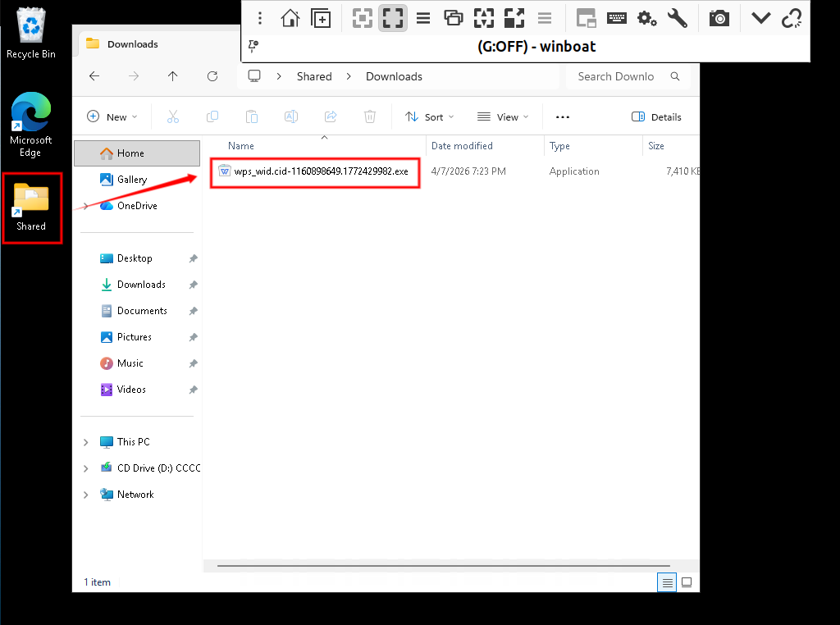Screen dimensions: 840x625
Task: Switch to large icons view in status bar
Action: [x=687, y=582]
